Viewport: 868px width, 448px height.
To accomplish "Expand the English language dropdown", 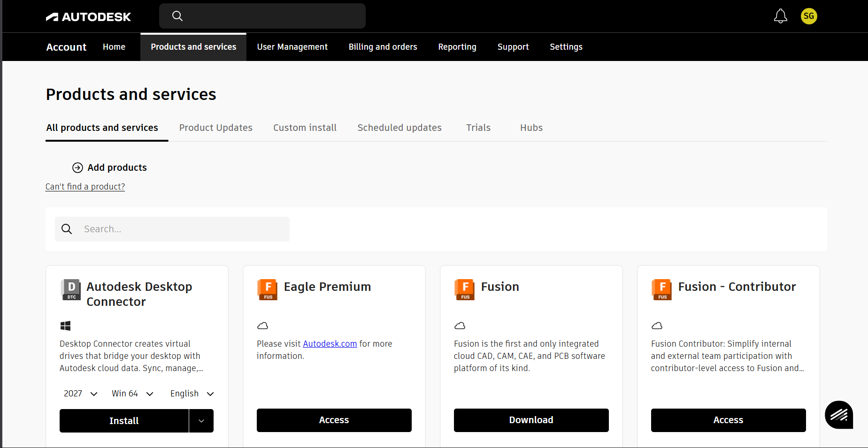I will [x=192, y=394].
